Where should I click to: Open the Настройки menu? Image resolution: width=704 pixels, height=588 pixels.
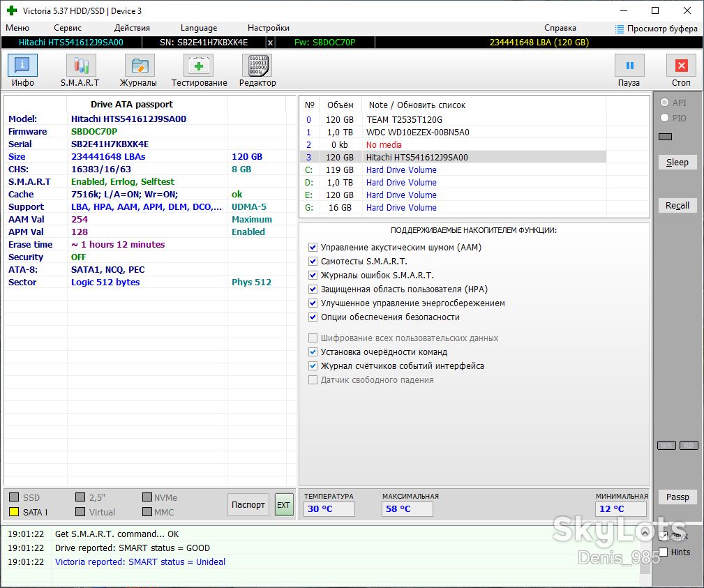coord(269,28)
